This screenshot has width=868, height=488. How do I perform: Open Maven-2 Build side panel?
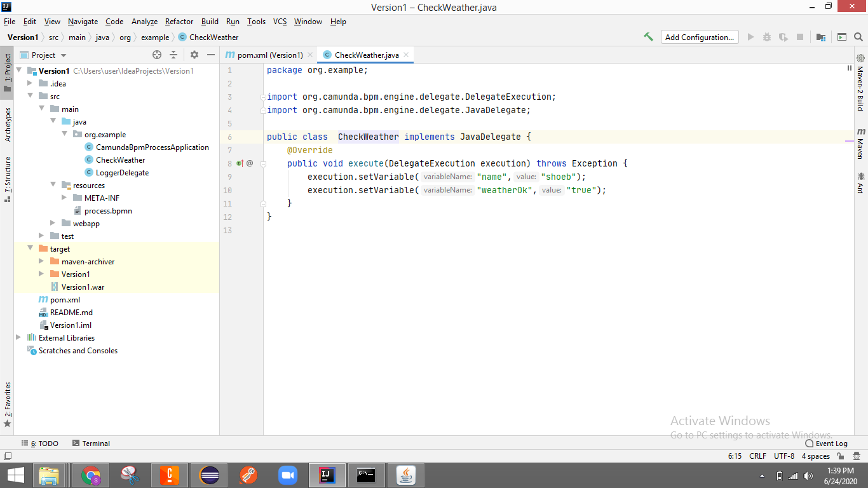[x=860, y=83]
